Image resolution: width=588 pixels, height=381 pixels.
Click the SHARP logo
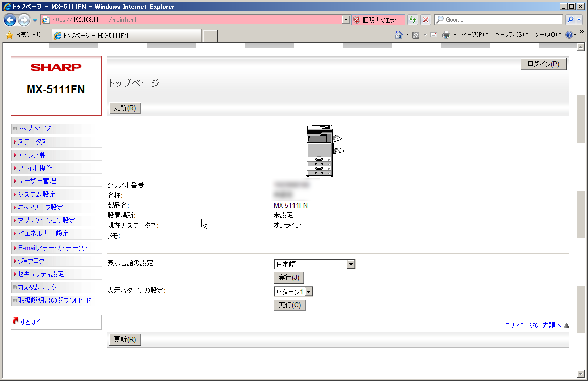click(x=56, y=68)
